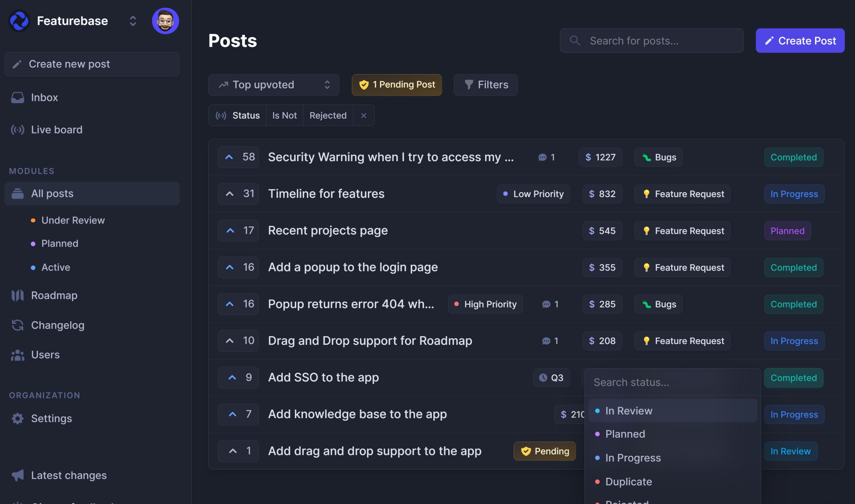
Task: Show Active posts in sidebar
Action: click(x=50, y=267)
